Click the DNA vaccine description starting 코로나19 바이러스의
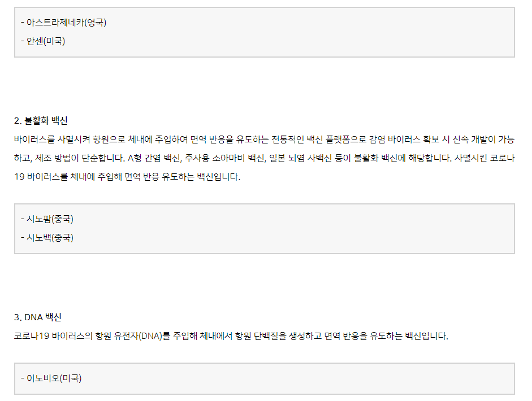532x401 pixels. point(231,336)
